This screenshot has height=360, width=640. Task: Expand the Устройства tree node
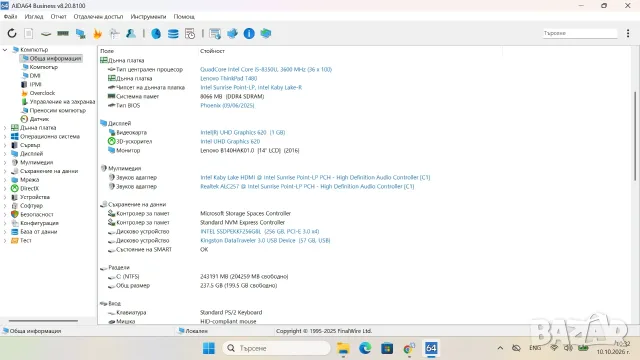[x=5, y=197]
